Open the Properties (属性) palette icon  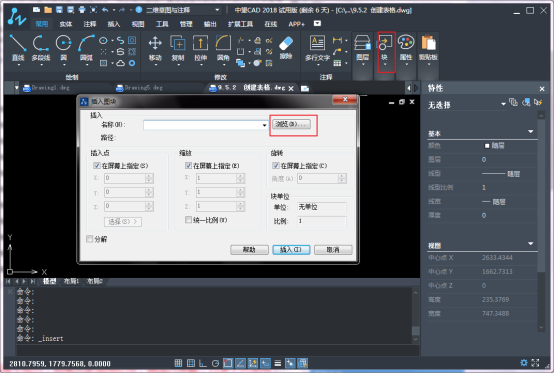pyautogui.click(x=406, y=48)
